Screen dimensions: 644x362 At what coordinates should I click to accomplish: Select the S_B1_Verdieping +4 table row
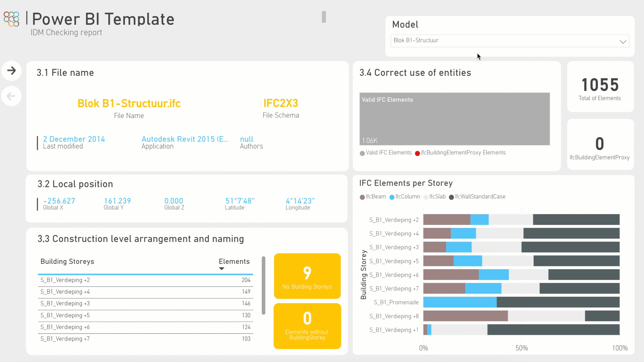click(146, 292)
